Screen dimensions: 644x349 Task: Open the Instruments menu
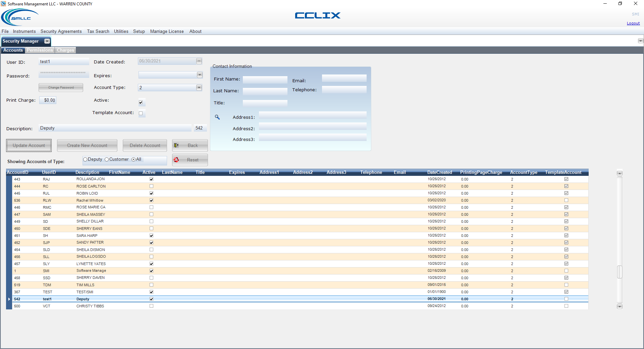pos(24,31)
